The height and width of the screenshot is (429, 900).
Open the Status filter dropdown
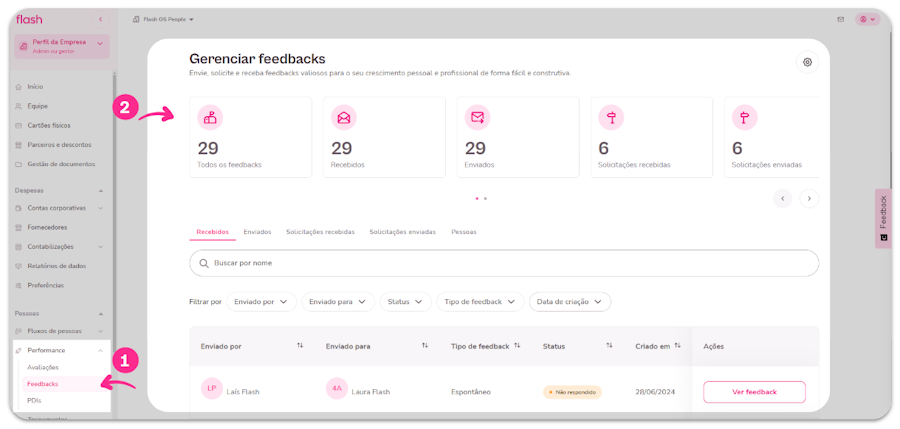[405, 302]
